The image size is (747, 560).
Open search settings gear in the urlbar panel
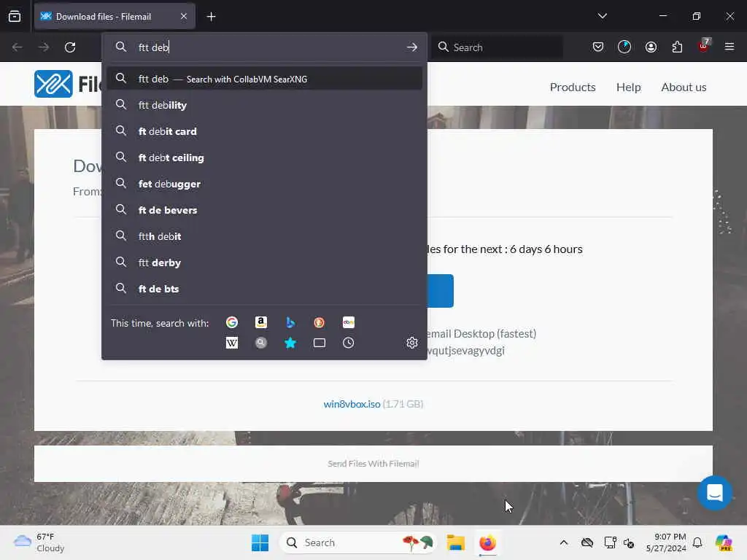pos(412,343)
